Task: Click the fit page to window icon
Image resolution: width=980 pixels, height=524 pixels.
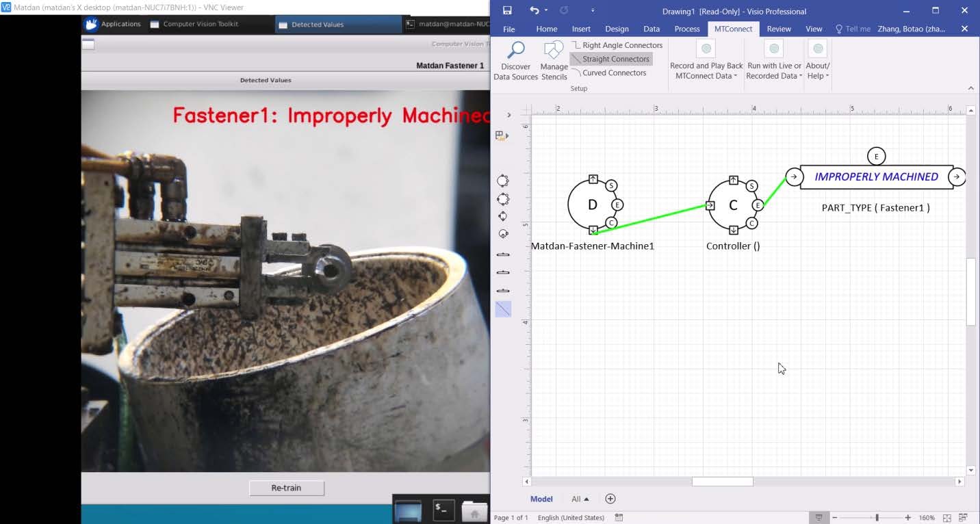Action: pos(947,518)
